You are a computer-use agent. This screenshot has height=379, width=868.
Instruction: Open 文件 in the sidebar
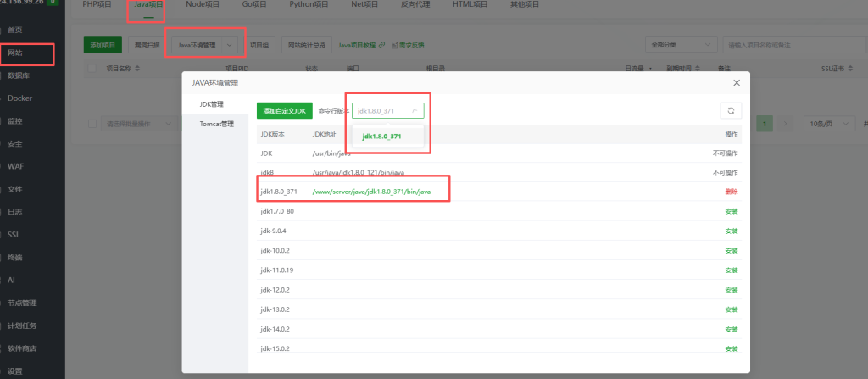pyautogui.click(x=15, y=189)
